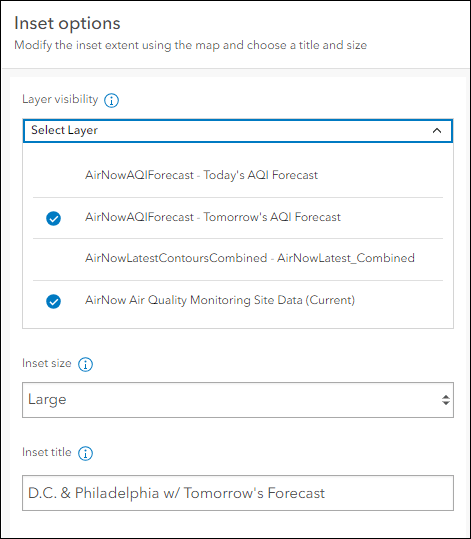Click the Select Layer combo box
This screenshot has width=471, height=539.
pos(238,131)
